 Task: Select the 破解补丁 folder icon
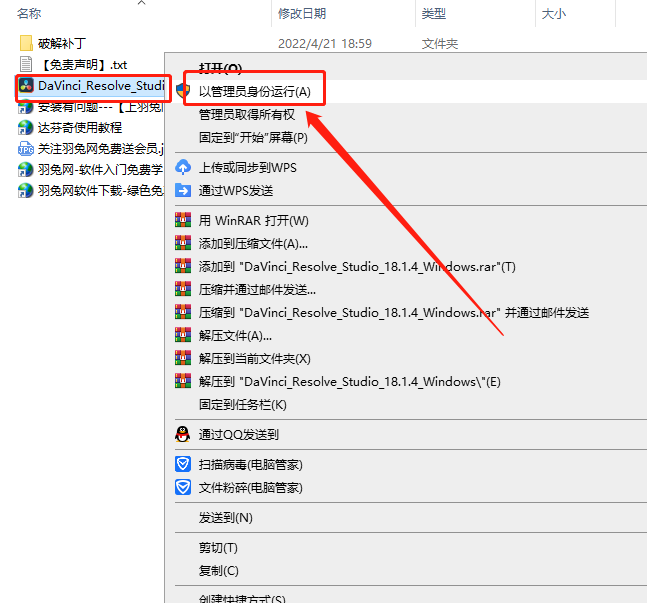tap(26, 43)
